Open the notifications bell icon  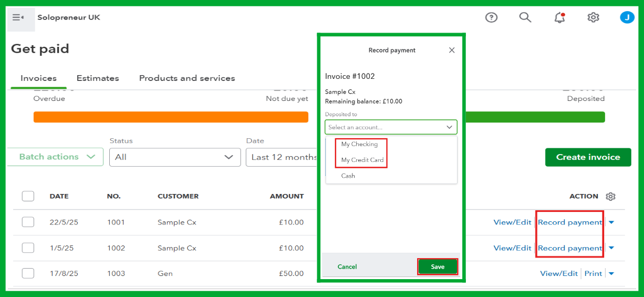click(559, 17)
